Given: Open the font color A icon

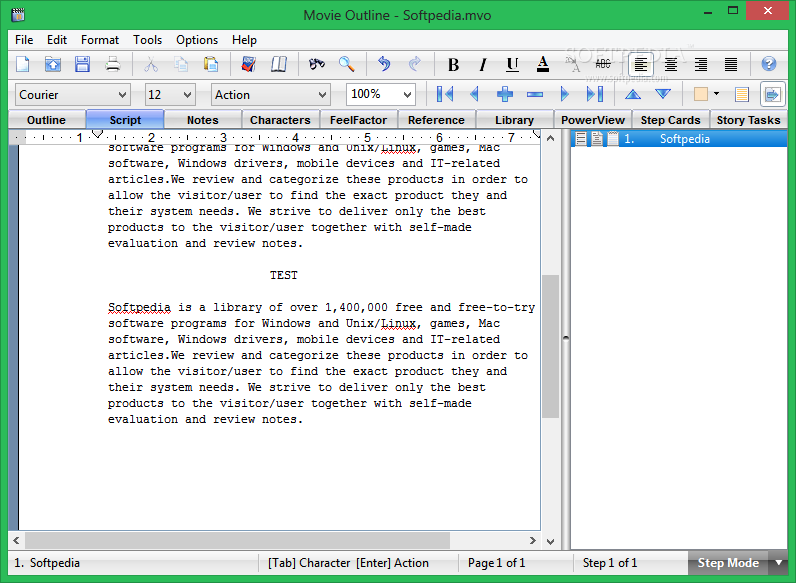Looking at the screenshot, I should click(x=543, y=64).
